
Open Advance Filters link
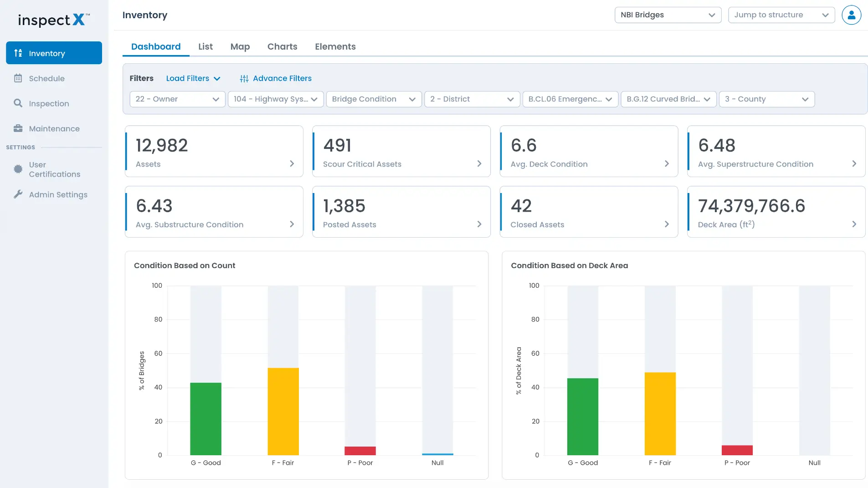(x=276, y=78)
